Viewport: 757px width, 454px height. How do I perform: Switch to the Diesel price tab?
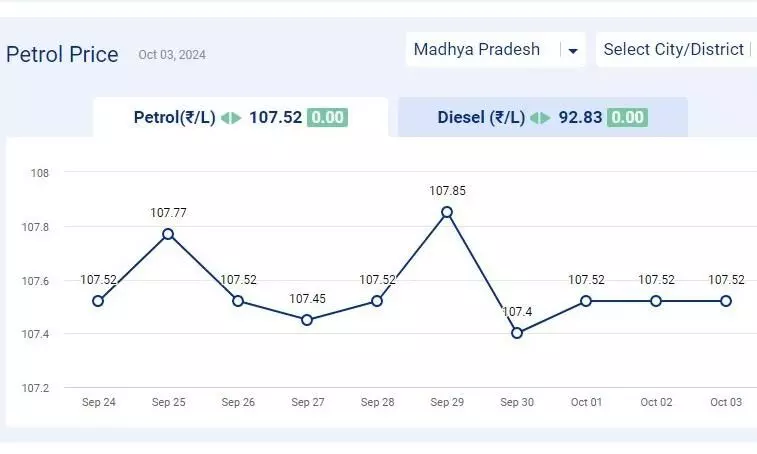point(543,117)
